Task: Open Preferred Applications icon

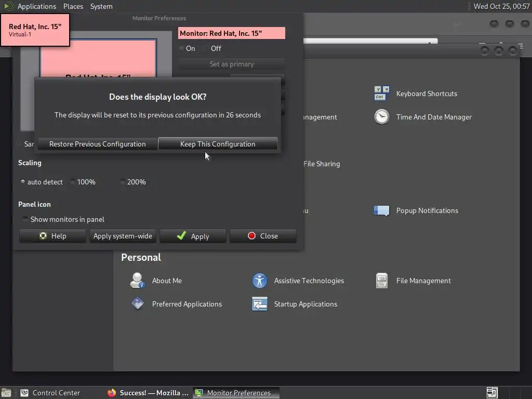Action: (137, 303)
